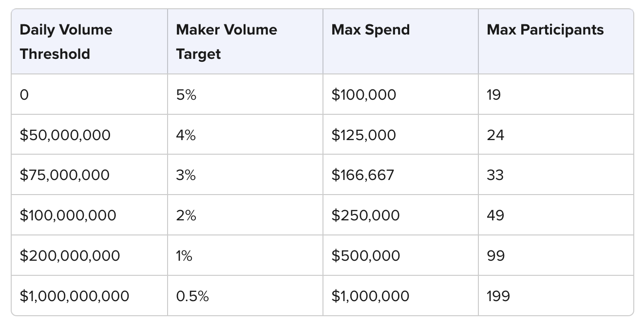The image size is (644, 323).
Task: Select the 5% maker volume target cell
Action: coord(186,94)
